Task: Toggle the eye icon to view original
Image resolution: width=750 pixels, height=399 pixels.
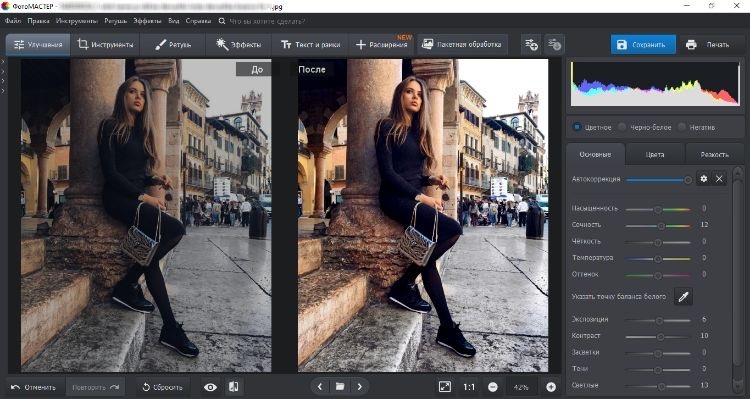Action: [x=210, y=387]
